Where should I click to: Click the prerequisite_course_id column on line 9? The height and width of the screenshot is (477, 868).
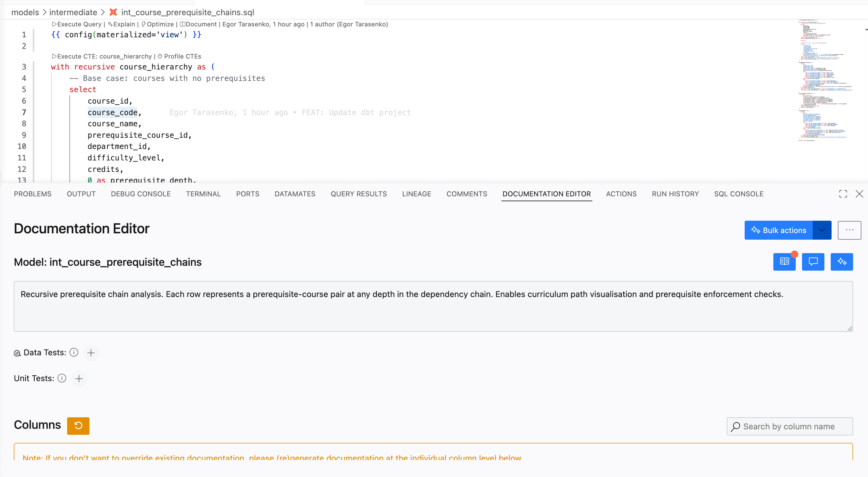click(x=137, y=135)
